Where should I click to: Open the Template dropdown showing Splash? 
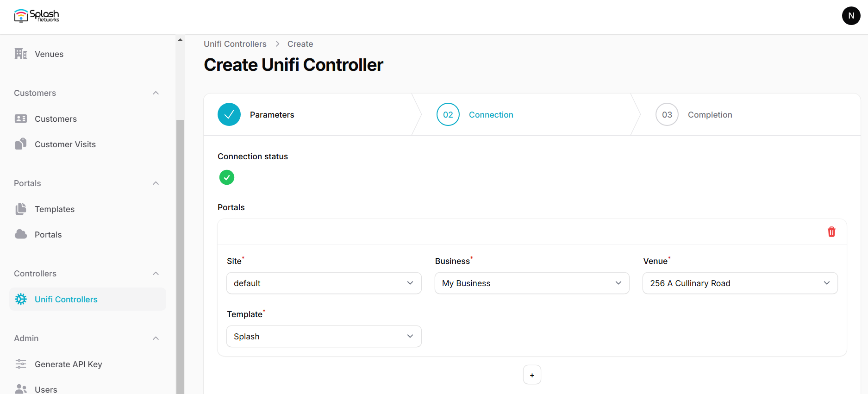[x=324, y=336]
